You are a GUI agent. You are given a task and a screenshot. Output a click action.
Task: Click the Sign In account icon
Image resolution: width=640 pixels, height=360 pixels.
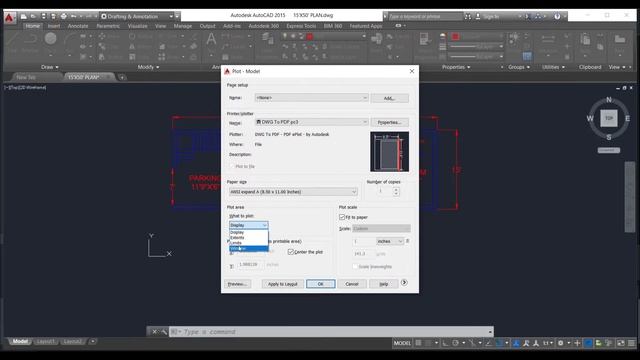(478, 17)
